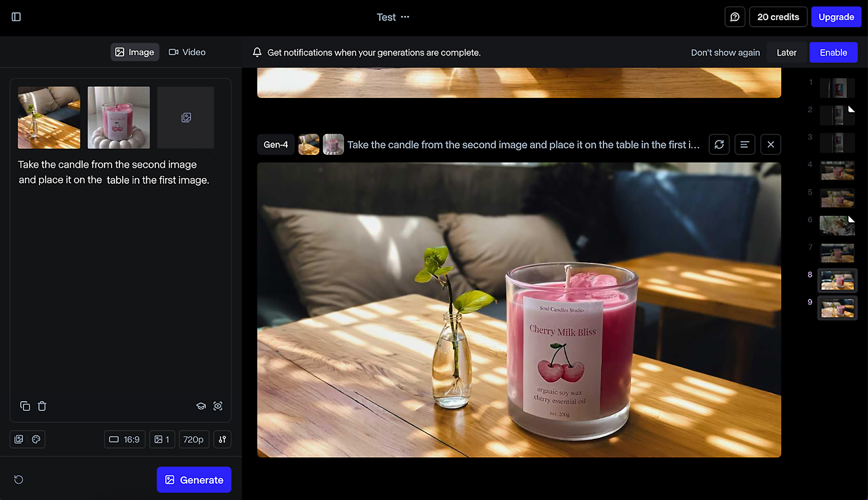Jump to generation 8 in the history strip
Image resolution: width=868 pixels, height=500 pixels.
tap(837, 280)
